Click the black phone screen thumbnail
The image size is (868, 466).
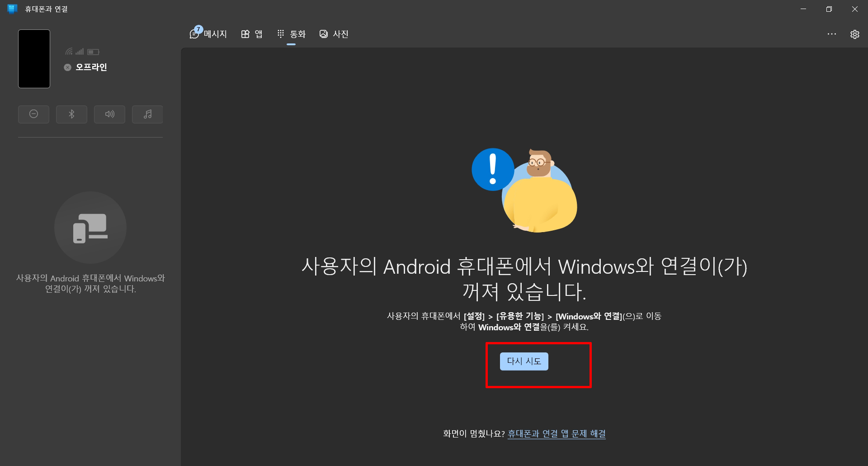tap(34, 59)
